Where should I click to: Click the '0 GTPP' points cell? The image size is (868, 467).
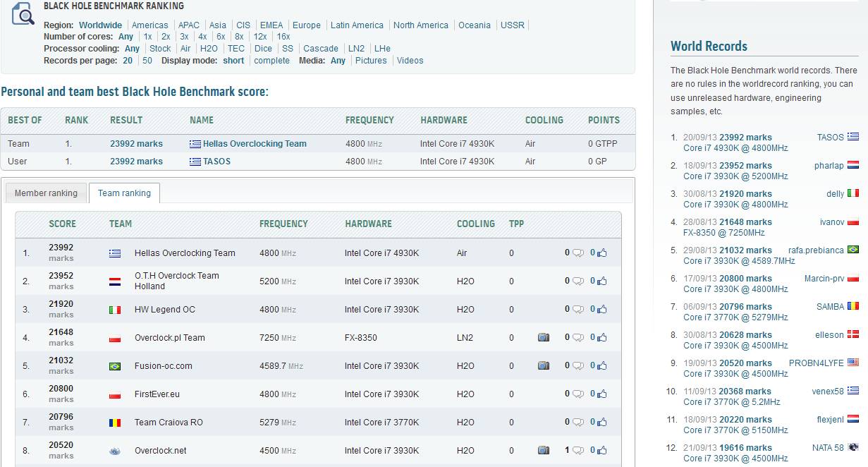point(603,144)
